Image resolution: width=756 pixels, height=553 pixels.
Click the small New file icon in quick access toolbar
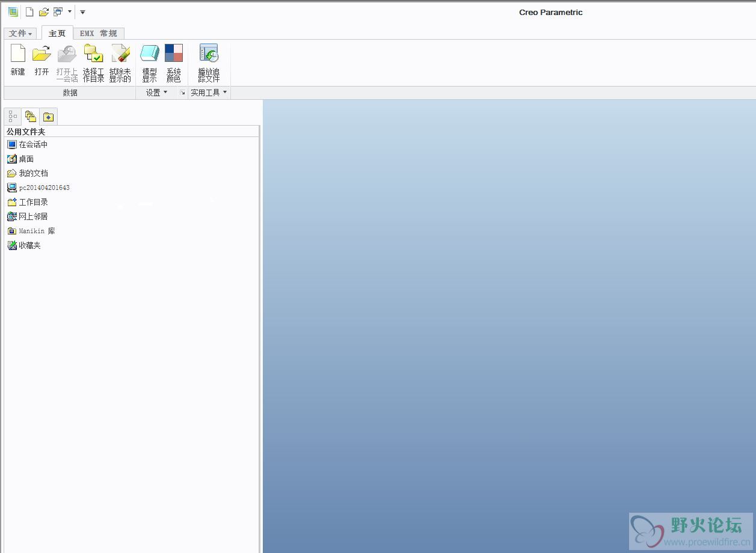29,12
